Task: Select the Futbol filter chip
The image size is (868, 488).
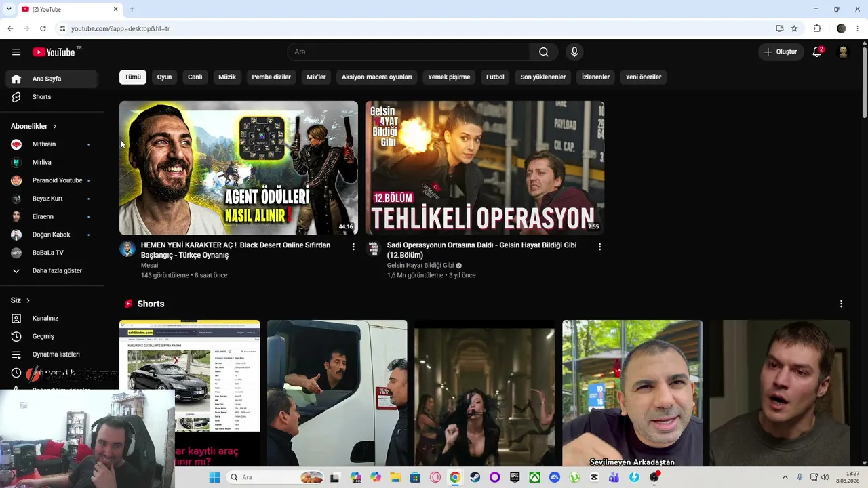Action: point(495,77)
